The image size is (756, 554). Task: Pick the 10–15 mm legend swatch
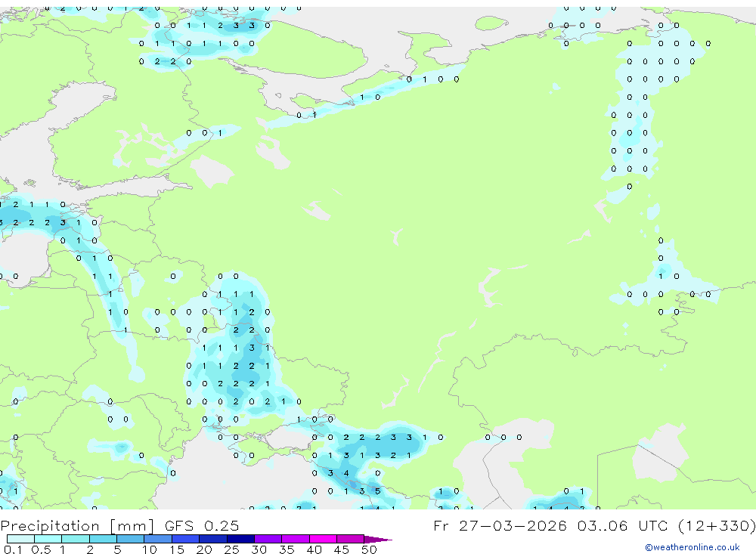click(x=158, y=539)
